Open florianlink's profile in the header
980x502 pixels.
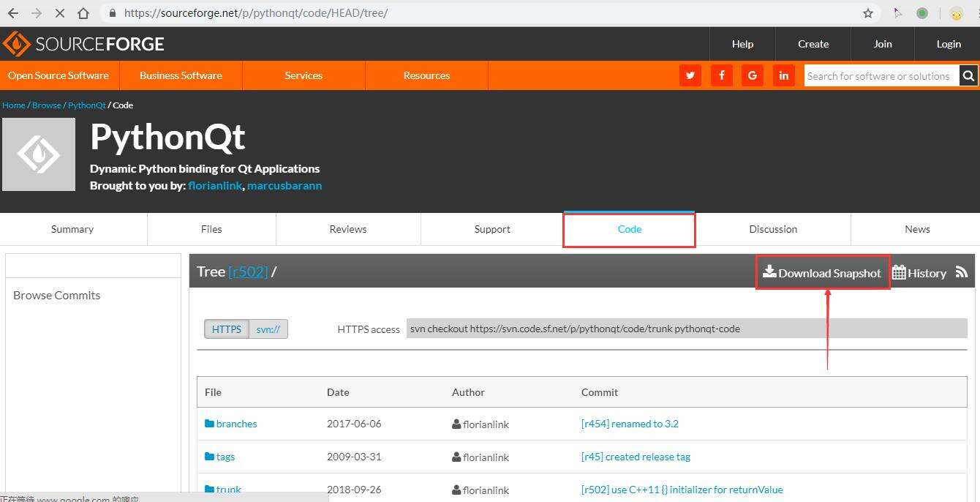[215, 186]
